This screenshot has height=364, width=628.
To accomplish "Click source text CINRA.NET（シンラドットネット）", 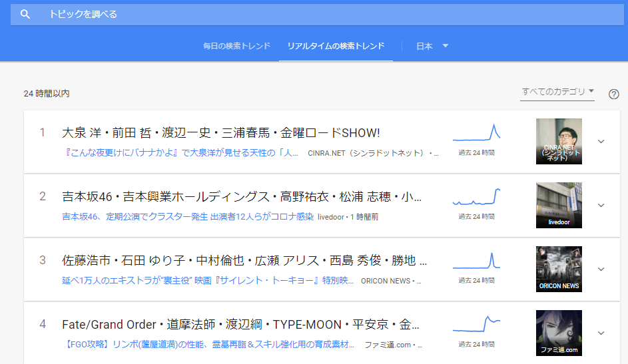I will point(366,153).
